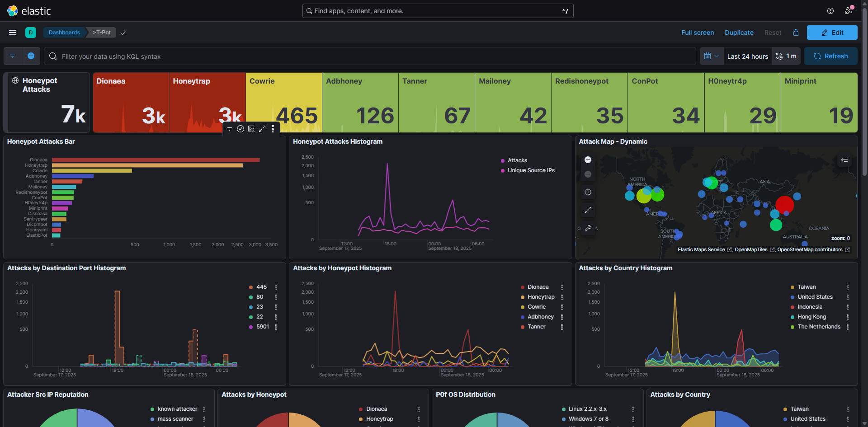
Task: Open the date quick menu calendar dropdown
Action: point(711,56)
